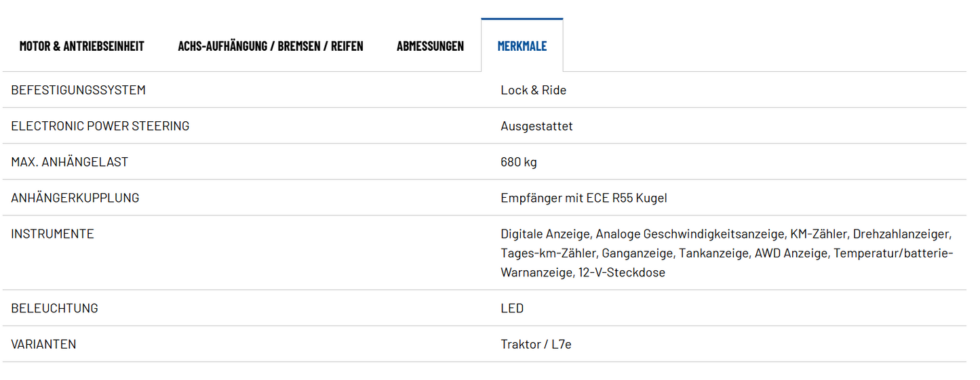
Task: Click the 12-V-Steckdose text
Action: [621, 272]
